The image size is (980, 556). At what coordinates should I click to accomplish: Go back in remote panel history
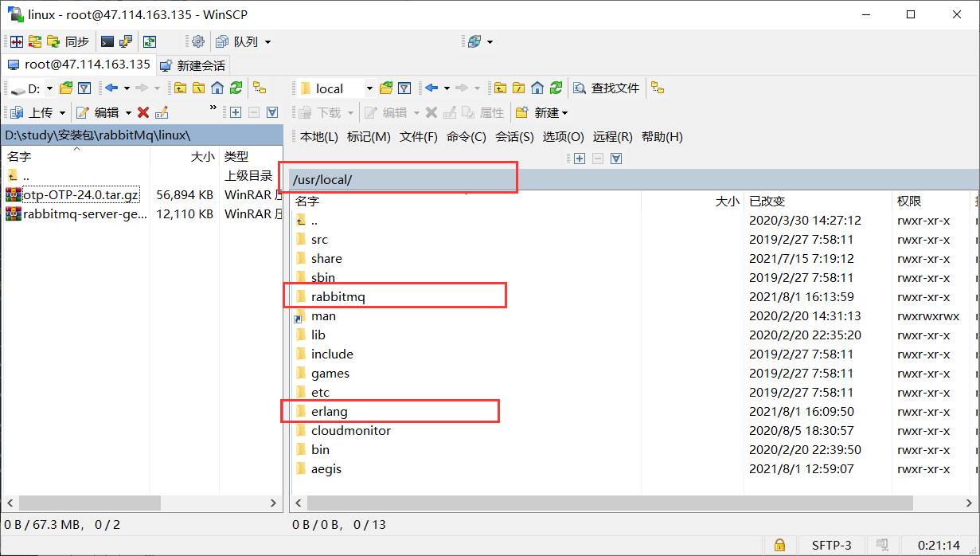coord(431,88)
